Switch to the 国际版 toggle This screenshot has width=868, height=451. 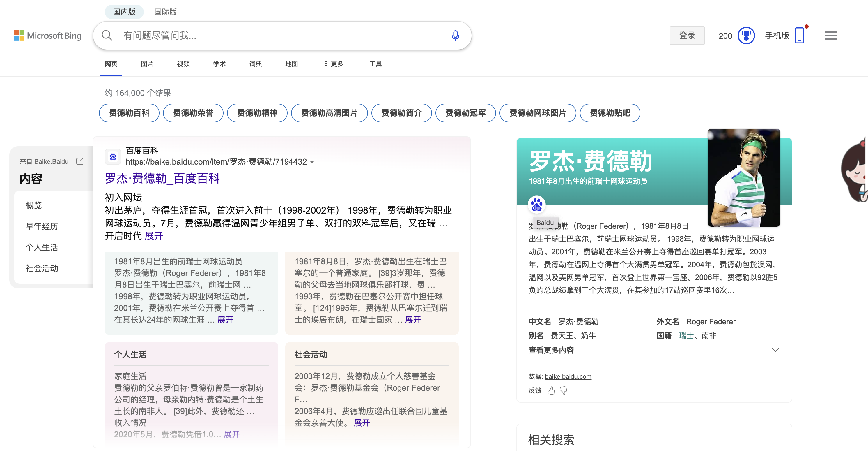(165, 12)
